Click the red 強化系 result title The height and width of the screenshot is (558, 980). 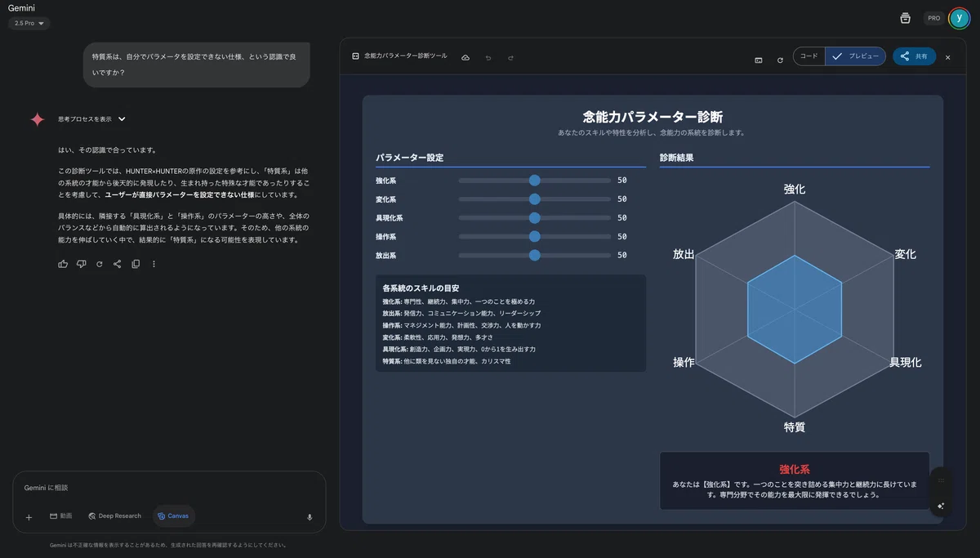[794, 470]
